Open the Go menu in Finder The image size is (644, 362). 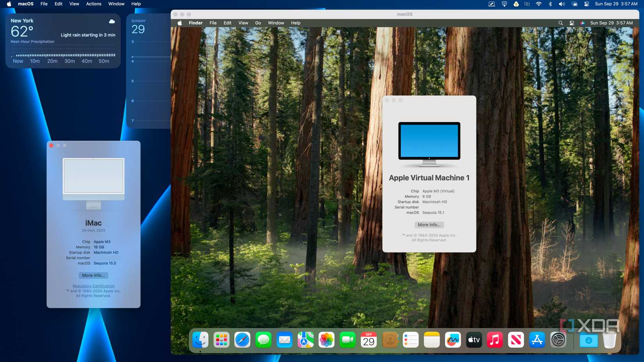[258, 23]
